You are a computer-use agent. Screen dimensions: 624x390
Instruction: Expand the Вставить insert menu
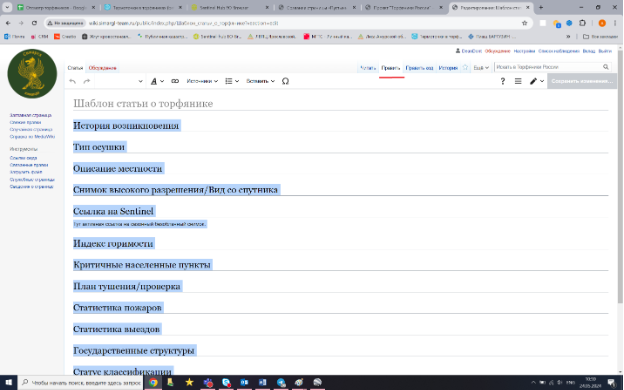260,81
